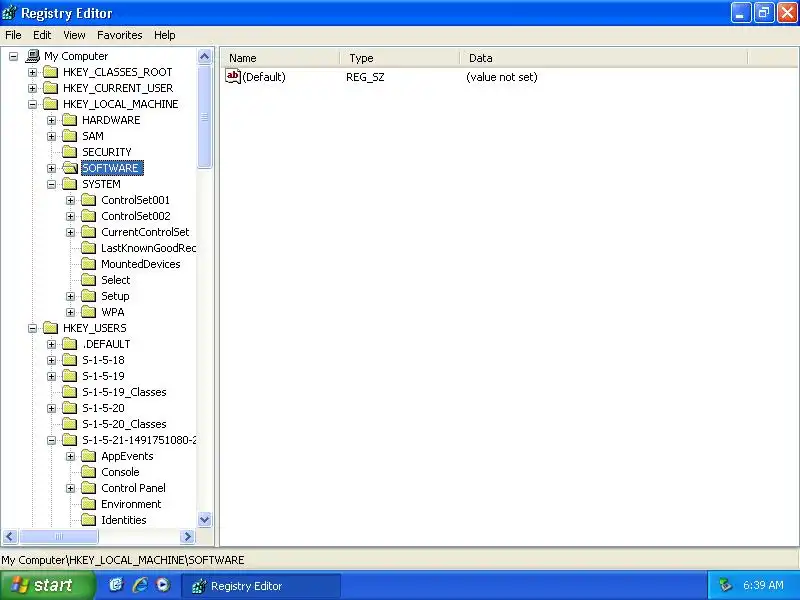Screen dimensions: 800x600
Task: Open the Edit menu
Action: (42, 35)
